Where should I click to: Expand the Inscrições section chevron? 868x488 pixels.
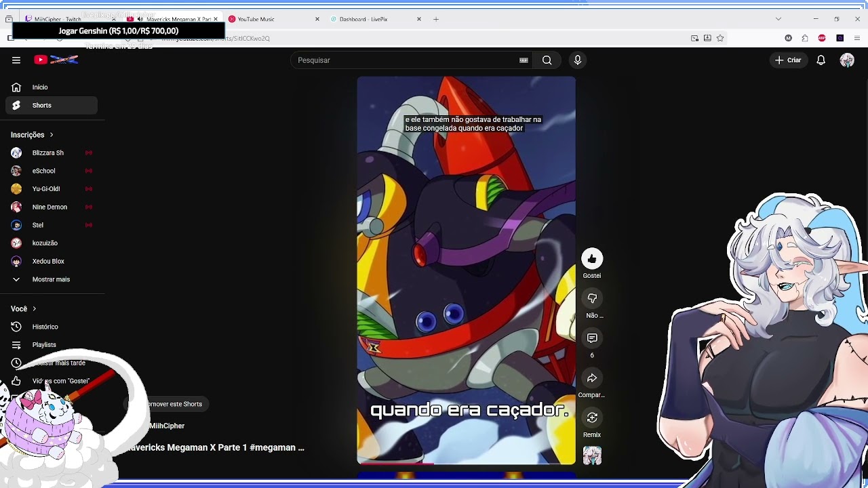(51, 135)
